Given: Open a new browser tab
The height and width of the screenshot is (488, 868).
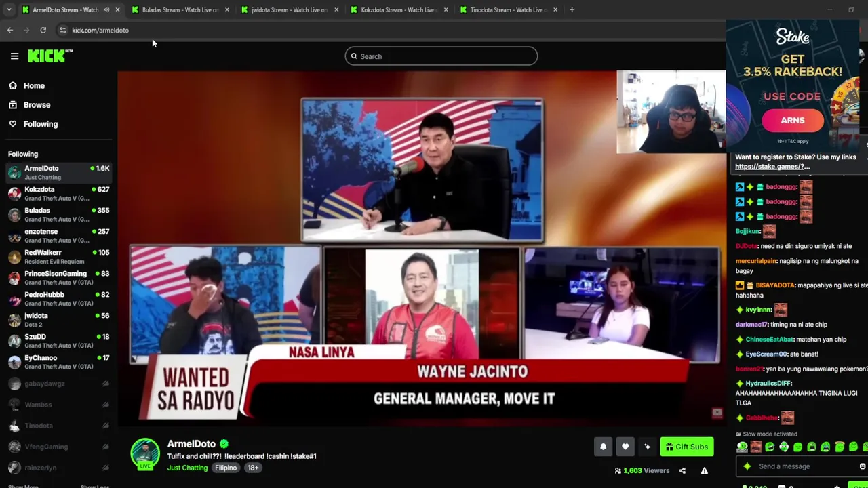Looking at the screenshot, I should [x=572, y=10].
